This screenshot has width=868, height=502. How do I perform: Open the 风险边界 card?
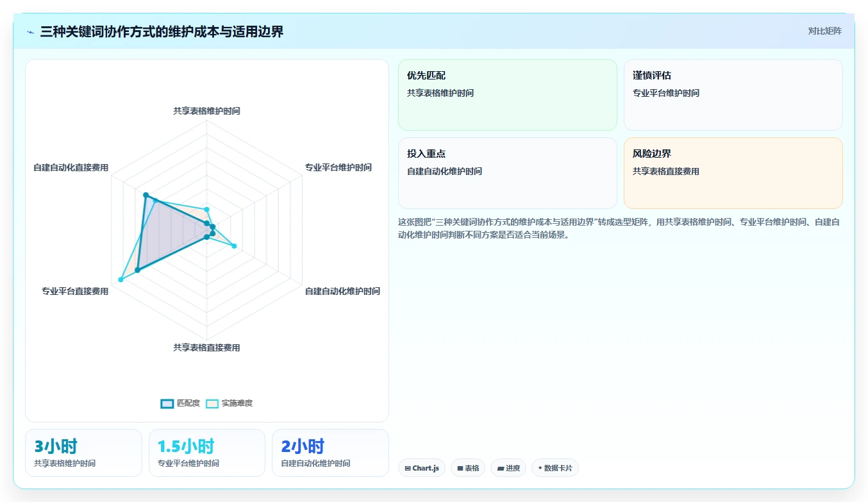733,173
